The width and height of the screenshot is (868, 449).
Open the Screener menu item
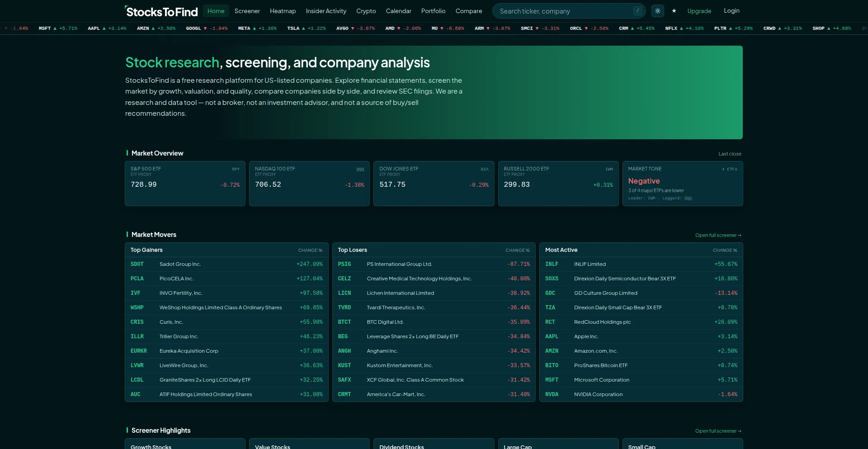click(247, 11)
